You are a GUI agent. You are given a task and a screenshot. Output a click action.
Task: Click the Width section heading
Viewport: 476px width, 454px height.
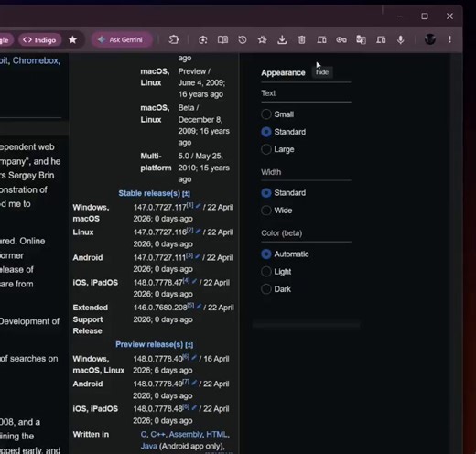(271, 172)
